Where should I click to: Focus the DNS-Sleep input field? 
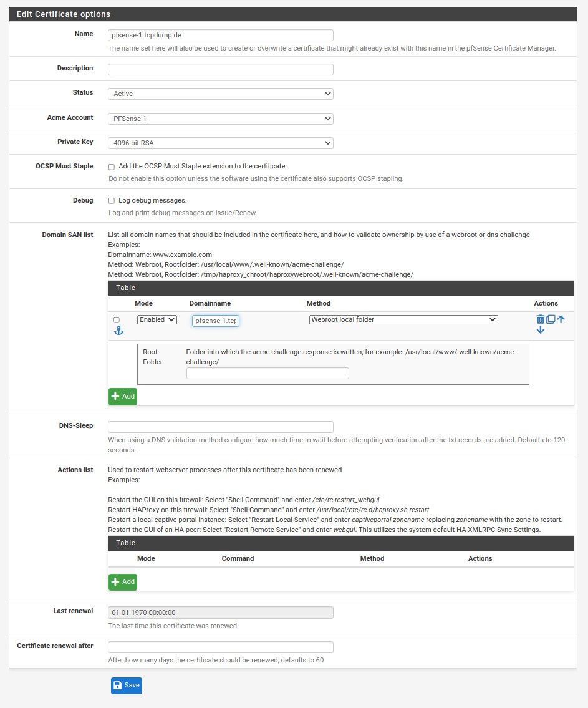pyautogui.click(x=220, y=427)
